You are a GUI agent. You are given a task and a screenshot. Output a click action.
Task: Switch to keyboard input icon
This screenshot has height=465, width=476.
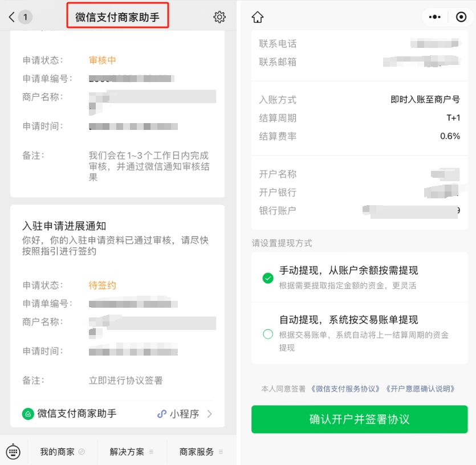(x=13, y=452)
